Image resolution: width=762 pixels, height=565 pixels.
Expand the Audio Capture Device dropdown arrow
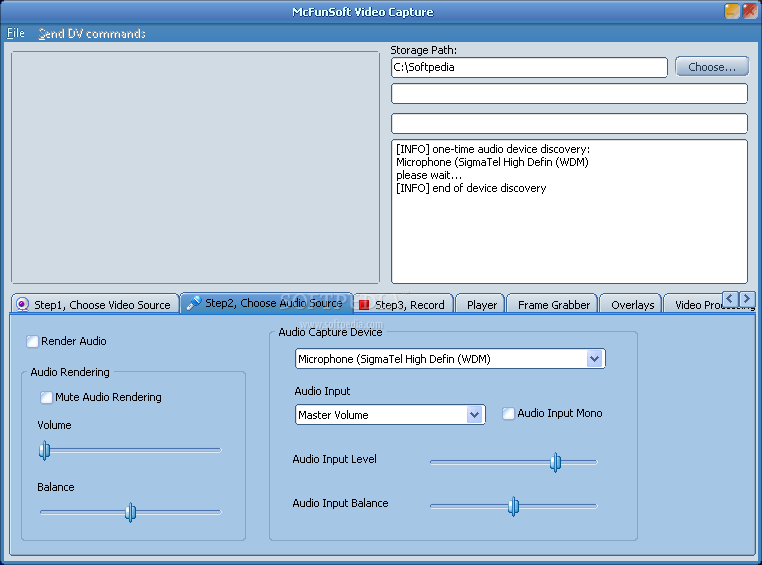(594, 359)
